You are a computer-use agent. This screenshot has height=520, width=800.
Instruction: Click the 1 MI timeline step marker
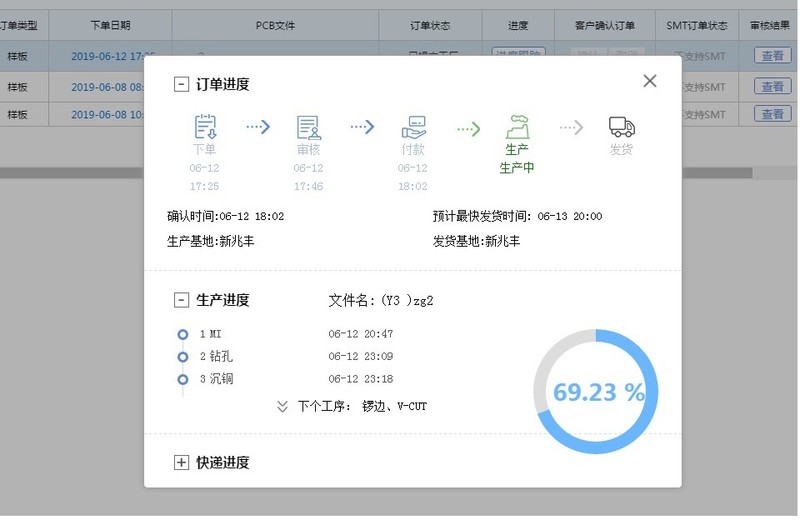click(182, 334)
